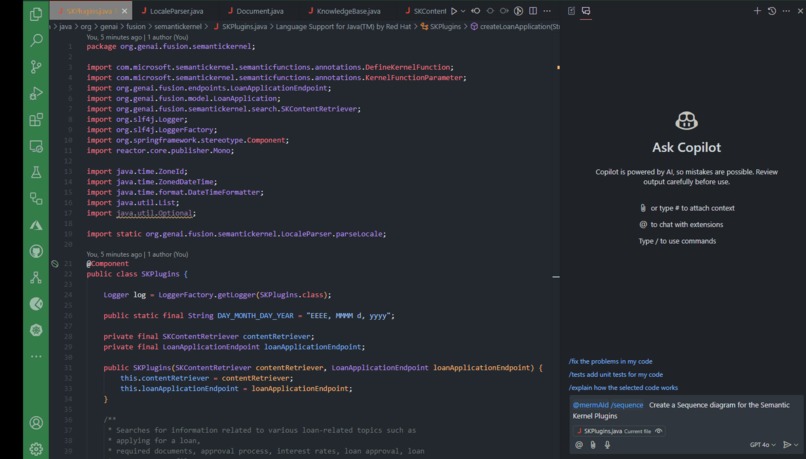The width and height of the screenshot is (806, 459).
Task: Switch to Copilot Edits panel icon
Action: [x=571, y=11]
